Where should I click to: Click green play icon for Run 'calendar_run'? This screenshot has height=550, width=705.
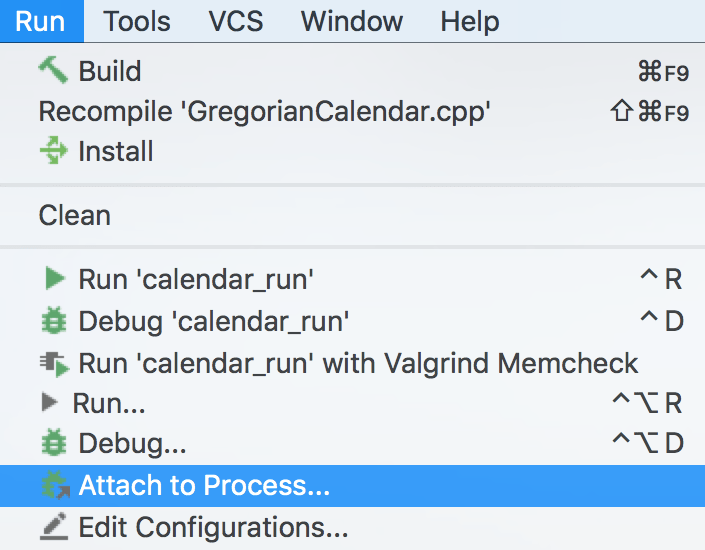(x=55, y=278)
